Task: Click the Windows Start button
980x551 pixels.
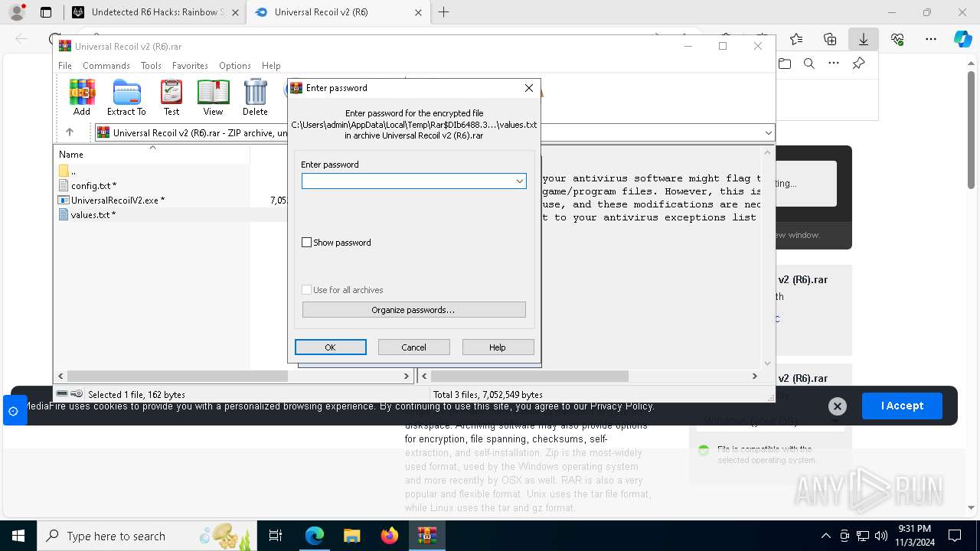Action: tap(18, 536)
